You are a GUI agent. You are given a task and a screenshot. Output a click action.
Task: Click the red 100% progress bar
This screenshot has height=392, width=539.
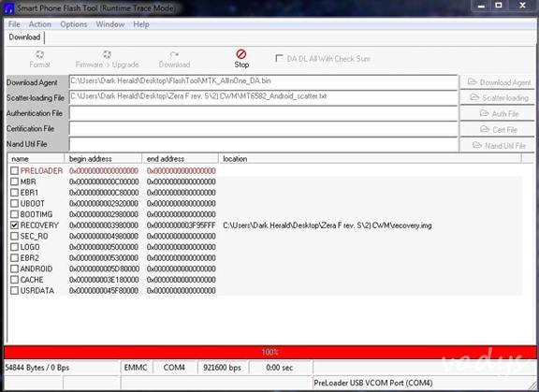coord(269,352)
